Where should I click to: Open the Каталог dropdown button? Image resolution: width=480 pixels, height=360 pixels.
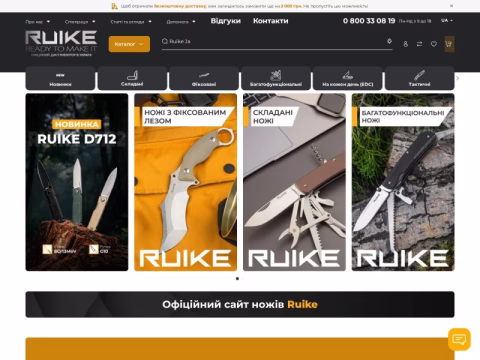point(129,44)
